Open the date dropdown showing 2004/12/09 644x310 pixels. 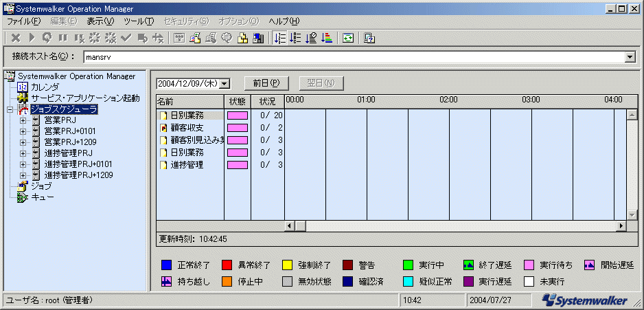click(x=225, y=83)
